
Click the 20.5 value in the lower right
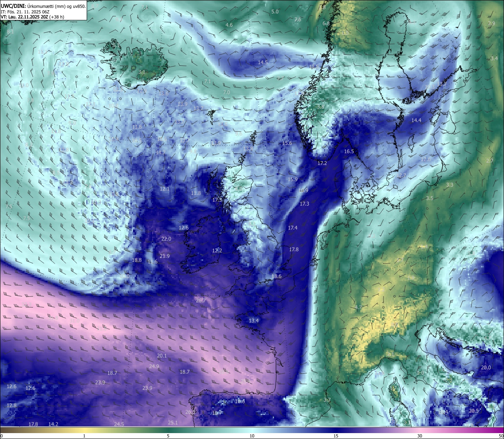tap(474, 411)
